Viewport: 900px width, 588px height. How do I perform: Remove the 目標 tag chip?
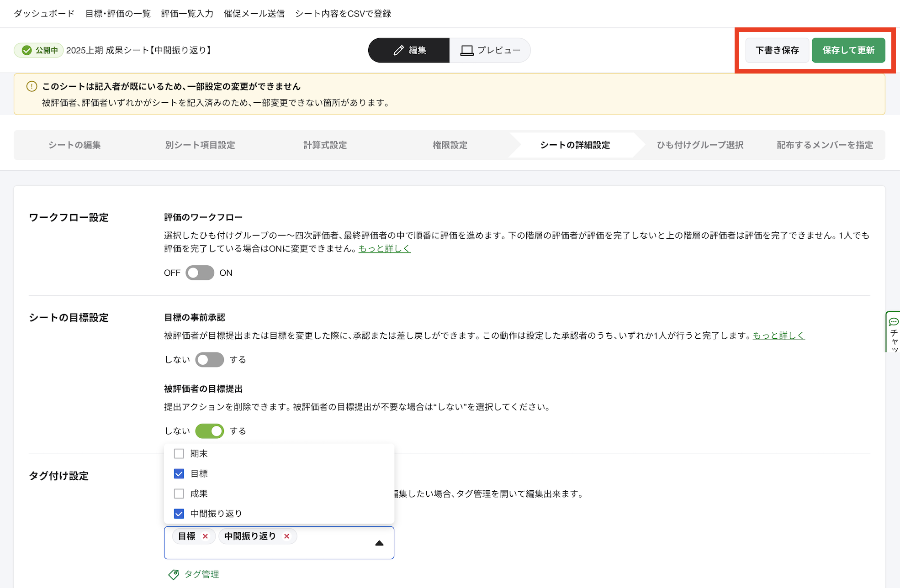pos(205,536)
